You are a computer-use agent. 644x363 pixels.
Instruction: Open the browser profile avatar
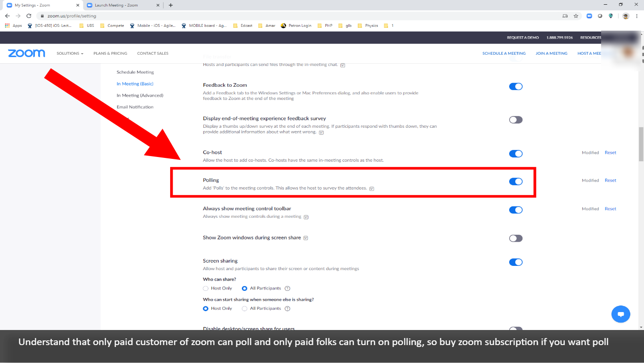pyautogui.click(x=625, y=16)
